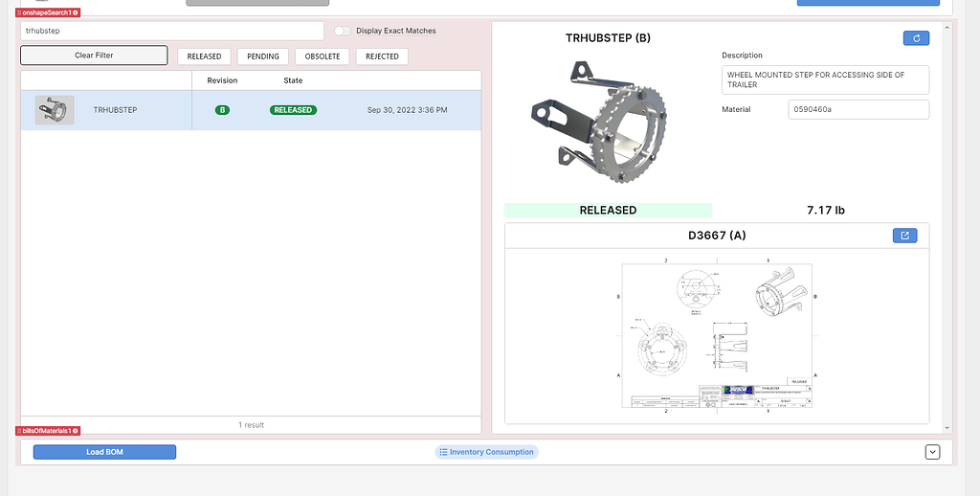
Task: Click the State column header
Action: (x=293, y=80)
